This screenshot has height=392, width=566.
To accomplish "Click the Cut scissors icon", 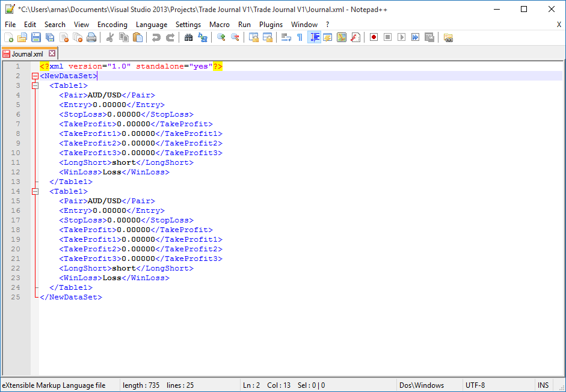I will click(110, 37).
